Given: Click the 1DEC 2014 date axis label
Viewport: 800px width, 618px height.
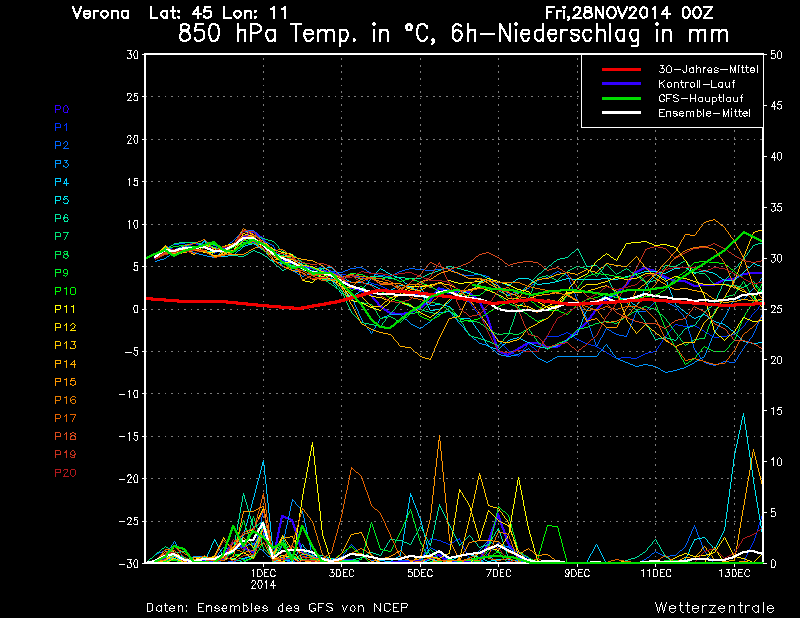Looking at the screenshot, I should coord(263,579).
